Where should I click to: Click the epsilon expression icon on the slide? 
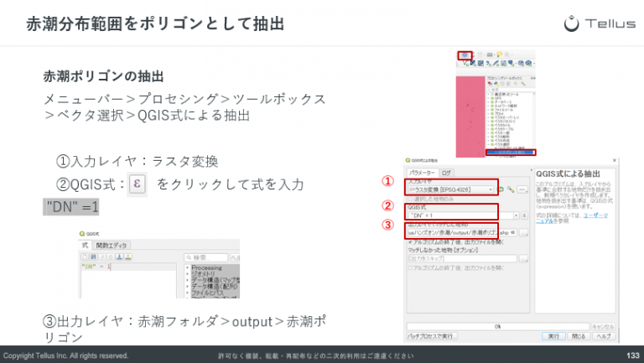(137, 184)
